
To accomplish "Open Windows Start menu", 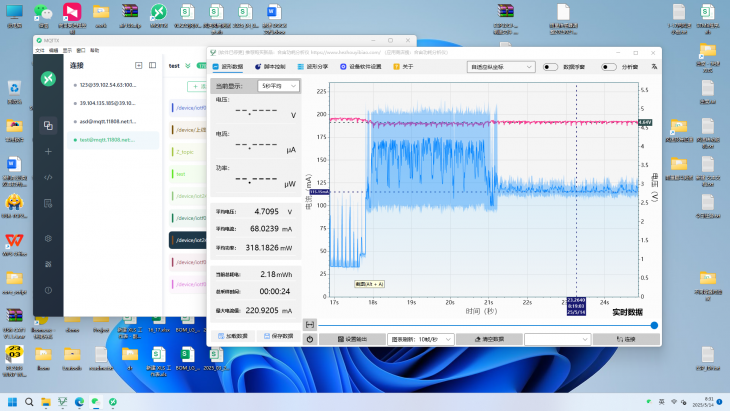I will [x=13, y=402].
